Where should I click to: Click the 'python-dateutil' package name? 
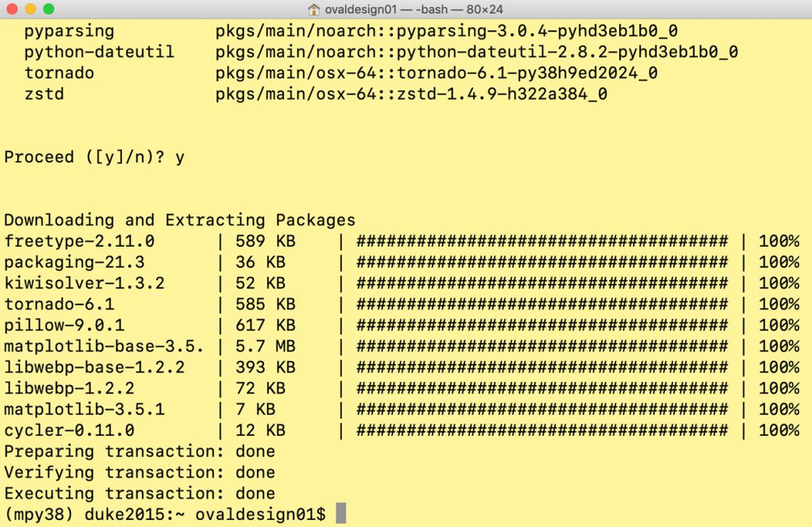99,53
